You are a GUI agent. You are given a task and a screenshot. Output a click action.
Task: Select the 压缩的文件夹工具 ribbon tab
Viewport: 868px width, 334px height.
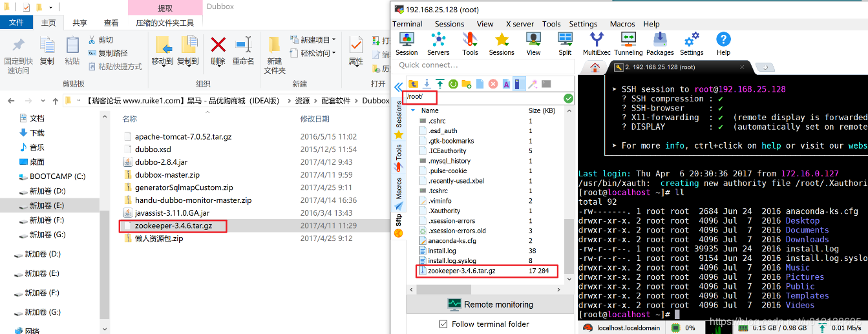[165, 23]
